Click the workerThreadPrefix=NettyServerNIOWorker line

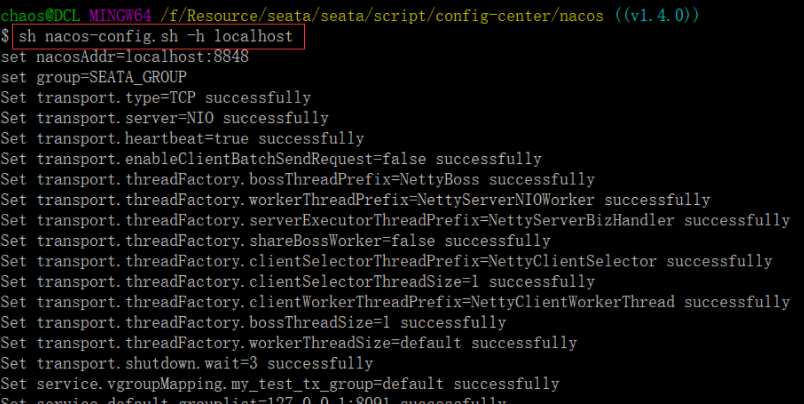(x=355, y=200)
